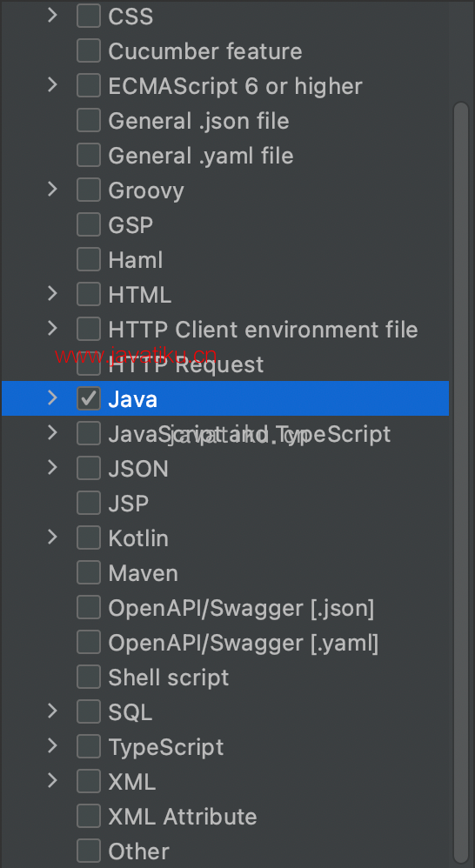
Task: Expand HTTP Client environment file node
Action: coord(52,329)
